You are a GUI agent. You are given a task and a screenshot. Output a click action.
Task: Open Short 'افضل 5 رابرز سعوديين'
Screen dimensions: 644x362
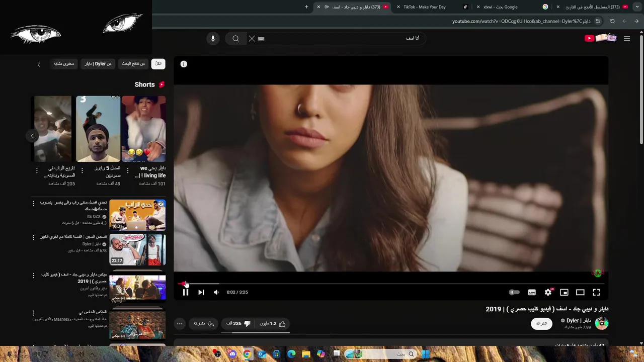coord(98,129)
